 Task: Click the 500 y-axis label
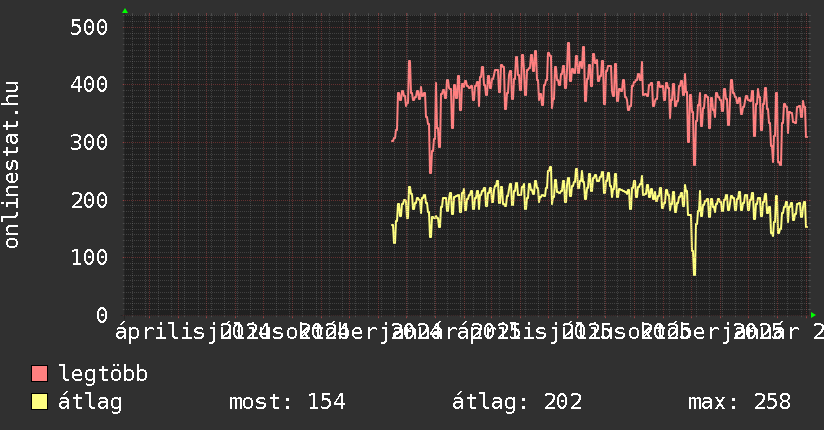coord(89,27)
